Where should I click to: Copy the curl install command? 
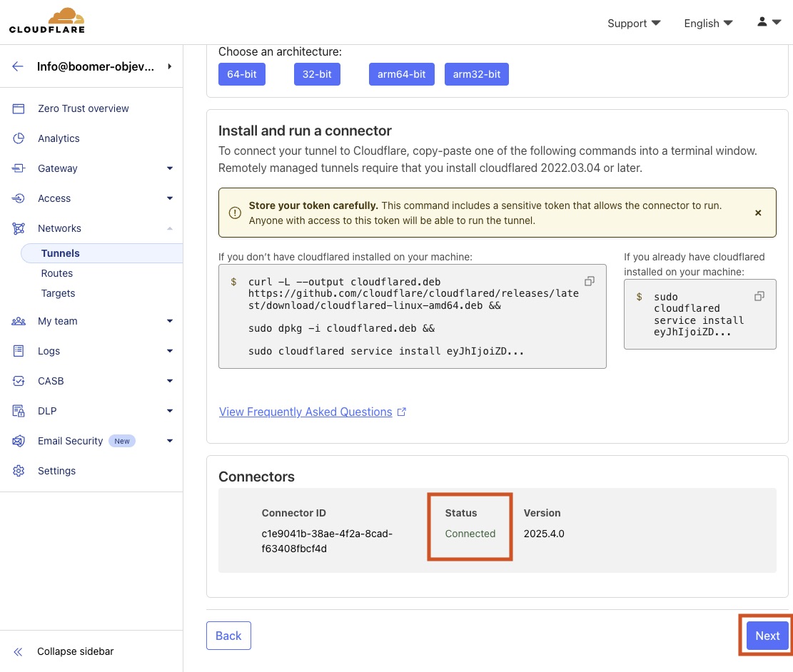590,281
